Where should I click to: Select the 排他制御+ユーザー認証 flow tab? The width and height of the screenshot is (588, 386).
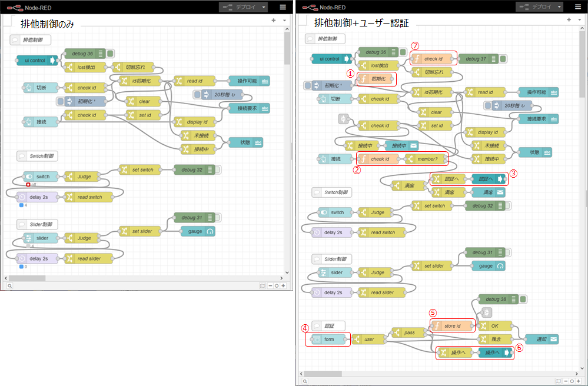tap(361, 22)
